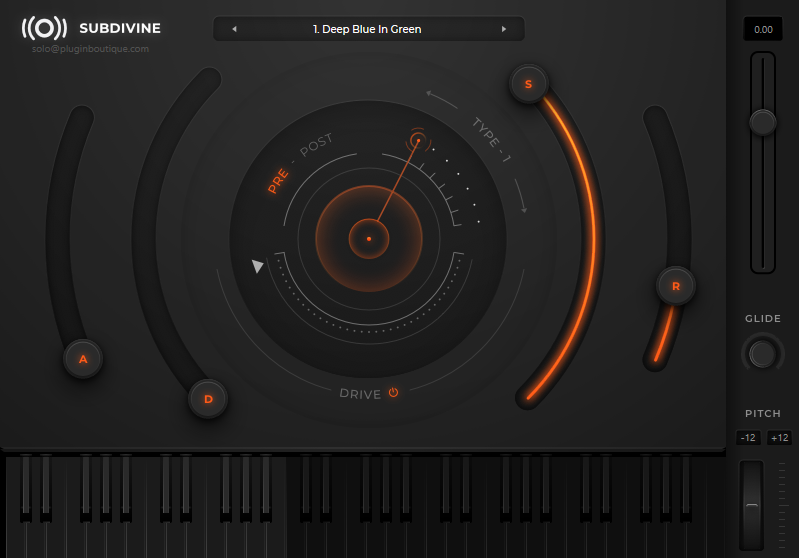Click the GLIDE label
This screenshot has height=558, width=799.
(x=763, y=318)
